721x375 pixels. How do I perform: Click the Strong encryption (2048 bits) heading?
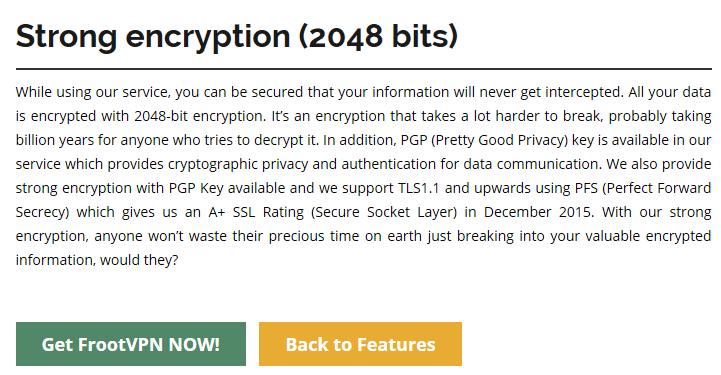237,36
